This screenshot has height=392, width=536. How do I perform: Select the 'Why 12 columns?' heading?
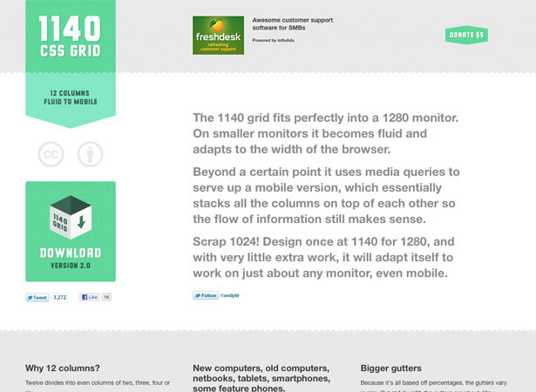pos(63,368)
